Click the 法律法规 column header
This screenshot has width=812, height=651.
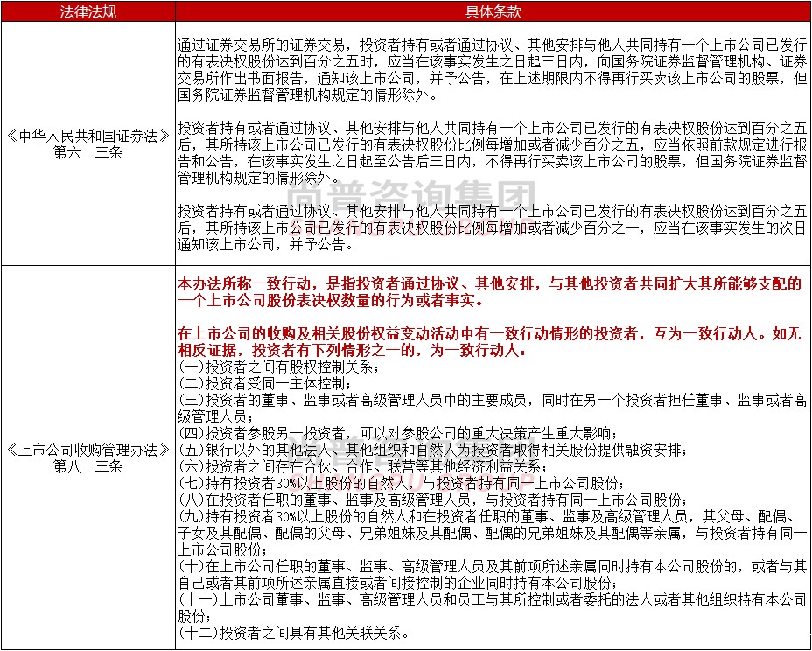87,10
